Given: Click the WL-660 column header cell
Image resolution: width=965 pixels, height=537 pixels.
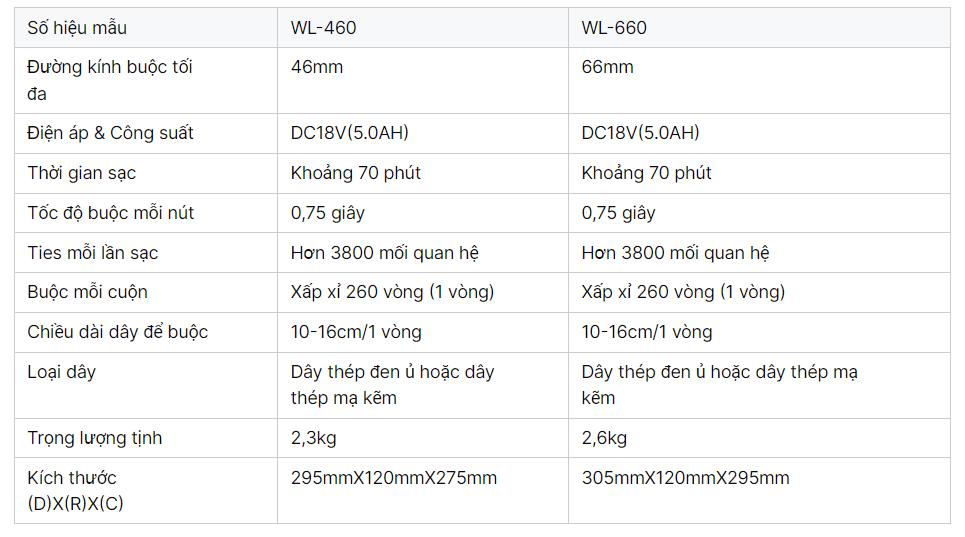Looking at the screenshot, I should point(614,28).
